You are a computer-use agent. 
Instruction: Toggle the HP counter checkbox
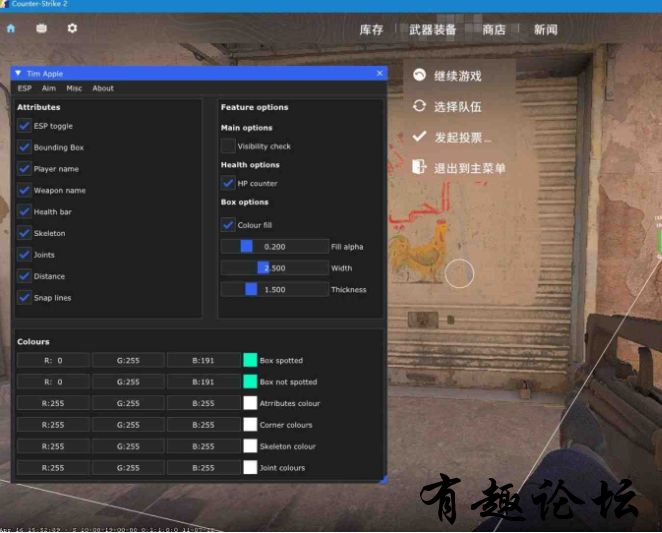[x=228, y=183]
